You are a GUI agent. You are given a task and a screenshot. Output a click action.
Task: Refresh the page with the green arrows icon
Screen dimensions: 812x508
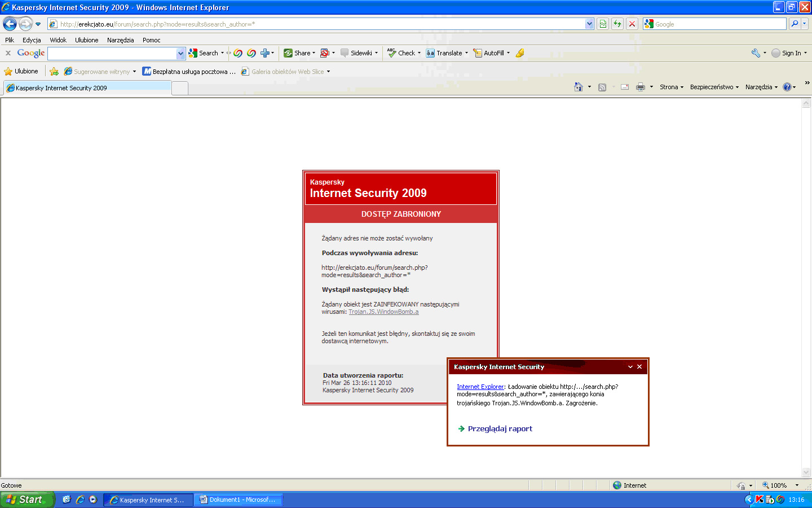[617, 24]
